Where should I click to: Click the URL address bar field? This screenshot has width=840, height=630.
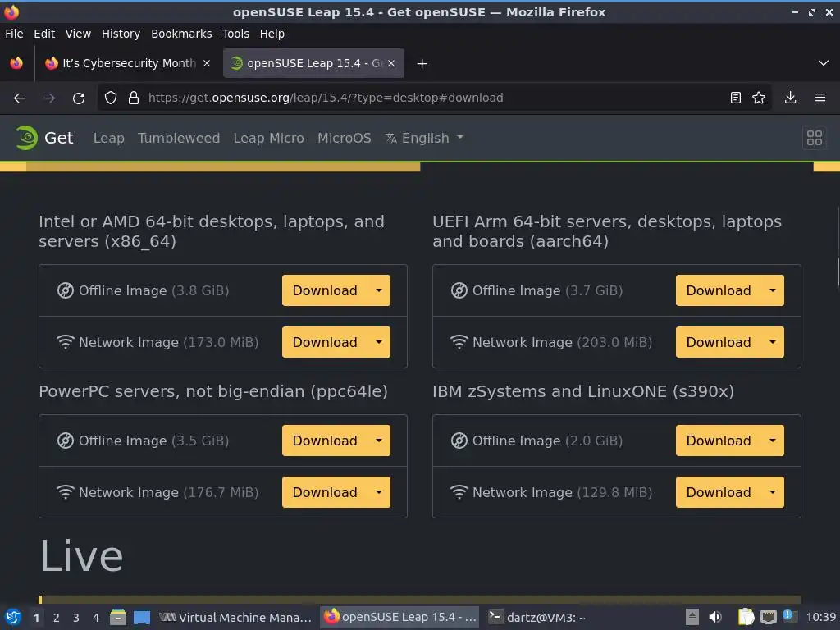(434, 98)
